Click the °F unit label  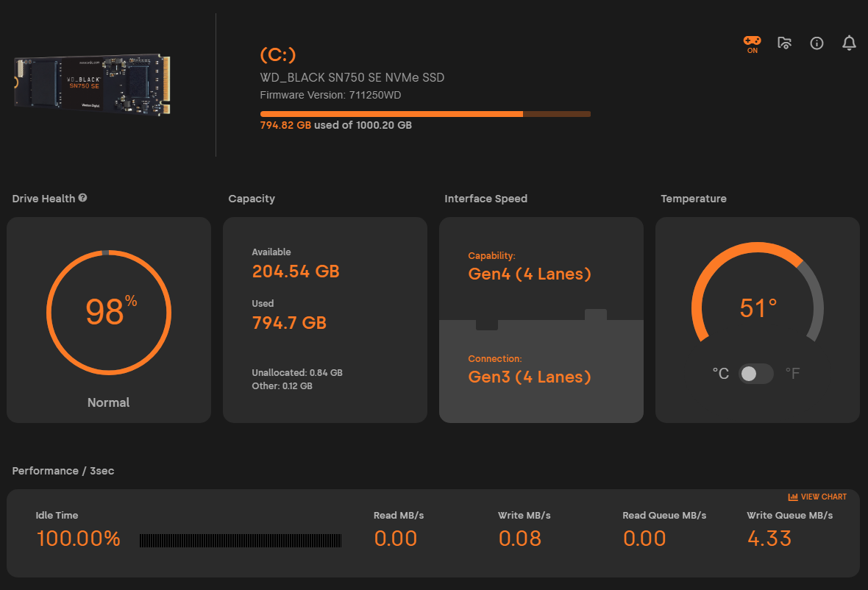(793, 374)
